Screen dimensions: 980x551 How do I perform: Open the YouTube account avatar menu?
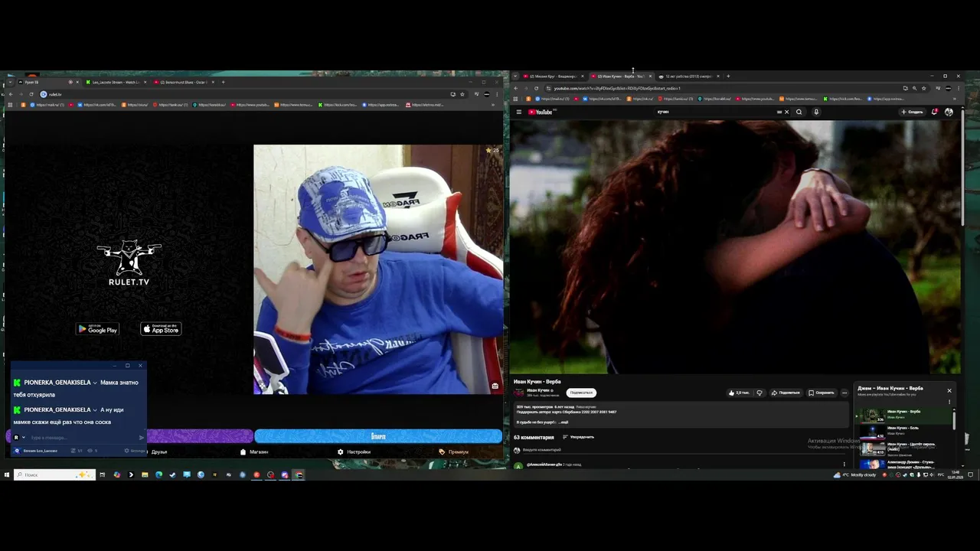tap(949, 112)
